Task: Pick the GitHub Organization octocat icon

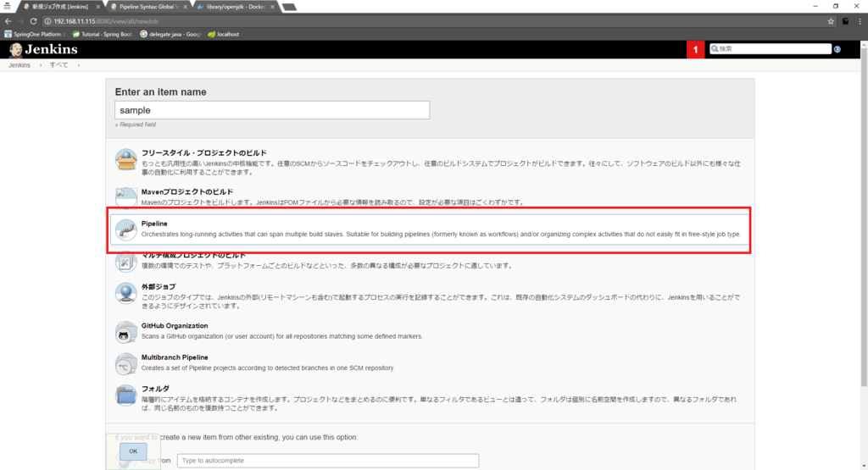Action: point(125,331)
